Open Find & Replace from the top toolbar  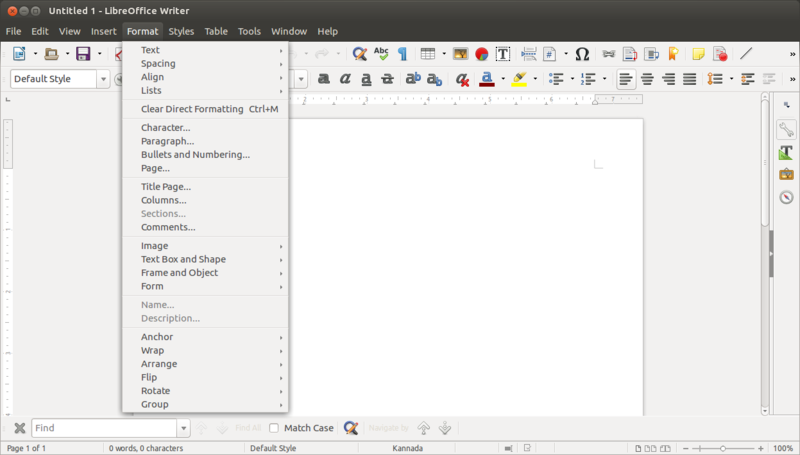(360, 54)
